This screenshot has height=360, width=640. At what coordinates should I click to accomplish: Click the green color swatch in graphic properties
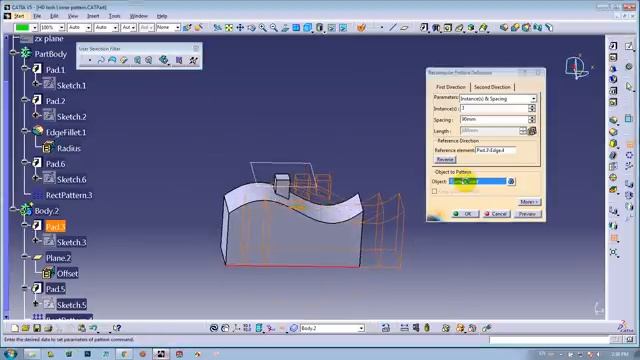pyautogui.click(x=22, y=27)
